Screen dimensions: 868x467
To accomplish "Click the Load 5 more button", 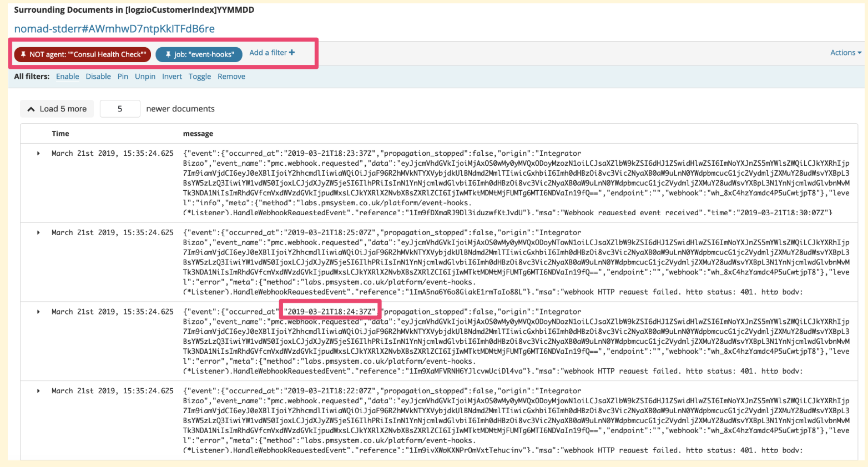I will [57, 109].
